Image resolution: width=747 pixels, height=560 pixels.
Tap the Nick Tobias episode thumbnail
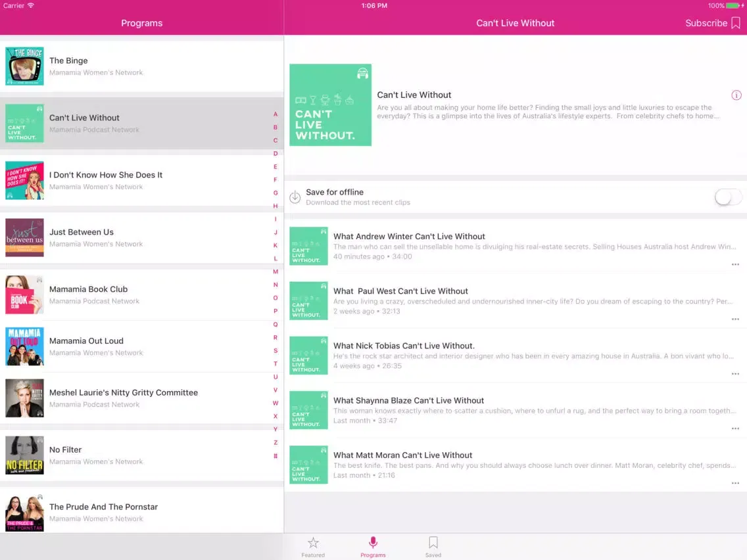[x=308, y=355]
